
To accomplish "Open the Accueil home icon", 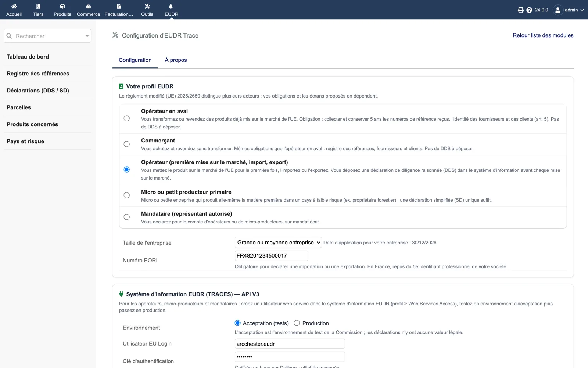I will coord(14,6).
